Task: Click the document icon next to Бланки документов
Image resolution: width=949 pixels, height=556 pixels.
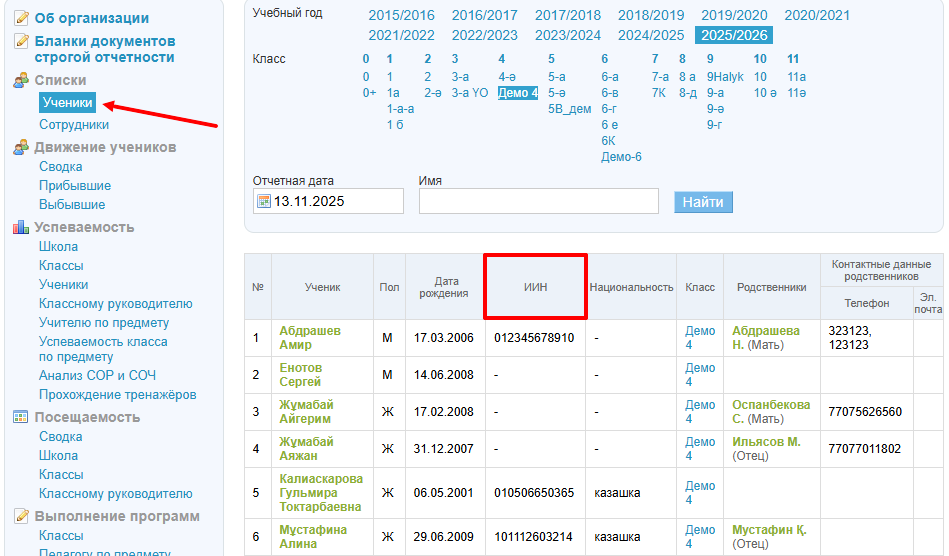Action: (21, 42)
